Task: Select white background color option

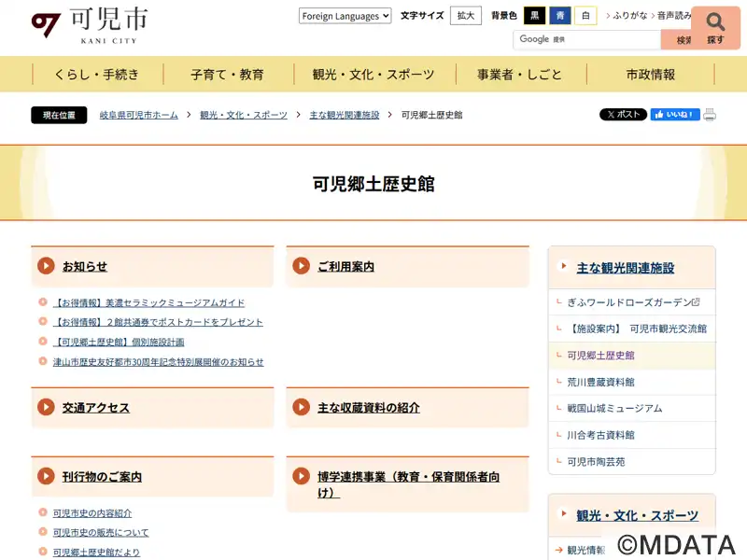Action: (x=585, y=16)
